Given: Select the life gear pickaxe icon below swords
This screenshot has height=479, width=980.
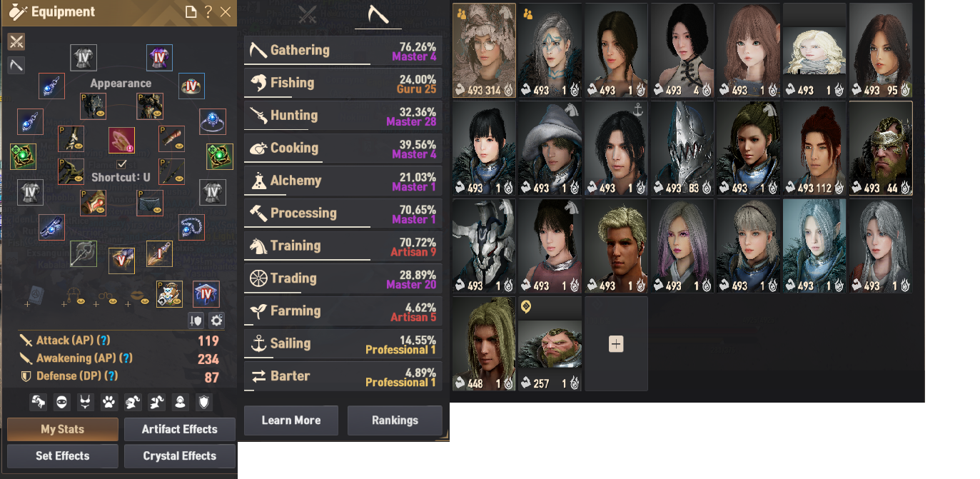Looking at the screenshot, I should tap(16, 66).
